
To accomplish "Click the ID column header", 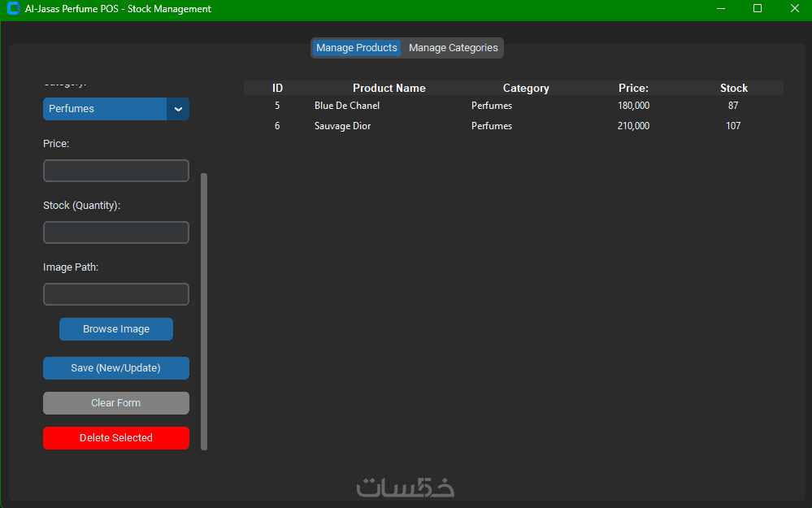I will (277, 88).
